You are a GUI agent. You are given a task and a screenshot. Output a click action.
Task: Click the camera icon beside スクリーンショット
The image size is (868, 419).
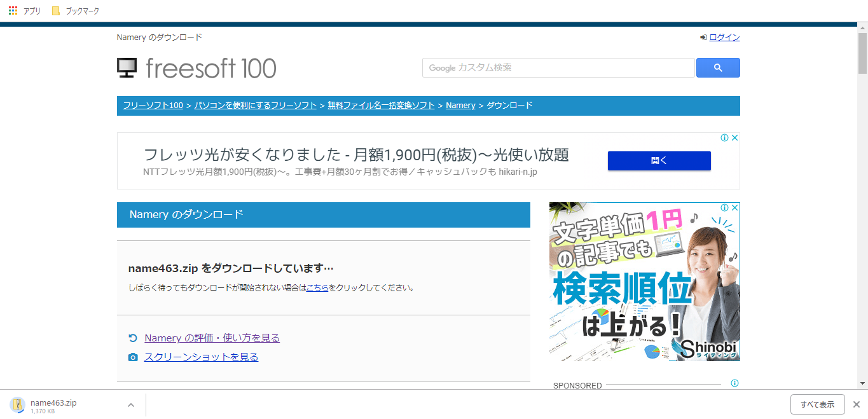132,357
